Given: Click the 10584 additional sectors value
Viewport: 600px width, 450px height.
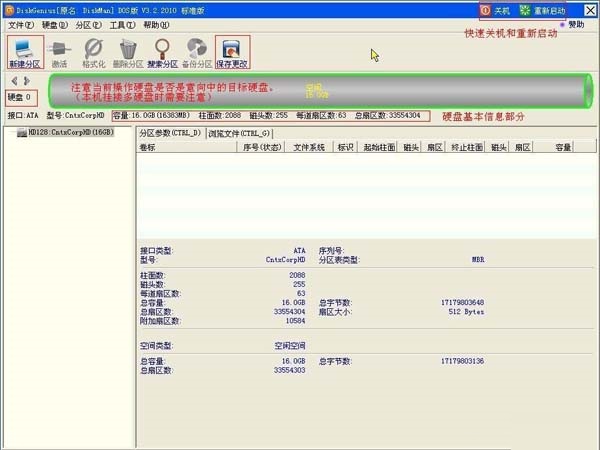Looking at the screenshot, I should click(x=295, y=321).
